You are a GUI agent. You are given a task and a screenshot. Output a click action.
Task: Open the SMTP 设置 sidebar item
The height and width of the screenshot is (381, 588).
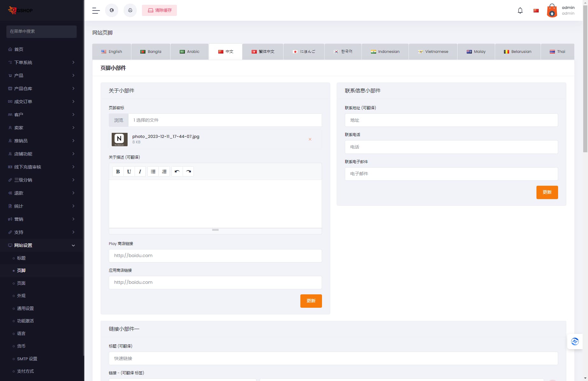click(x=27, y=359)
